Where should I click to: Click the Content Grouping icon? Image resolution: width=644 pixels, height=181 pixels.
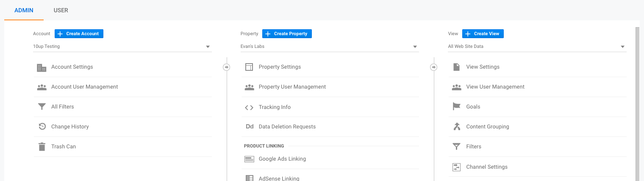(x=456, y=126)
